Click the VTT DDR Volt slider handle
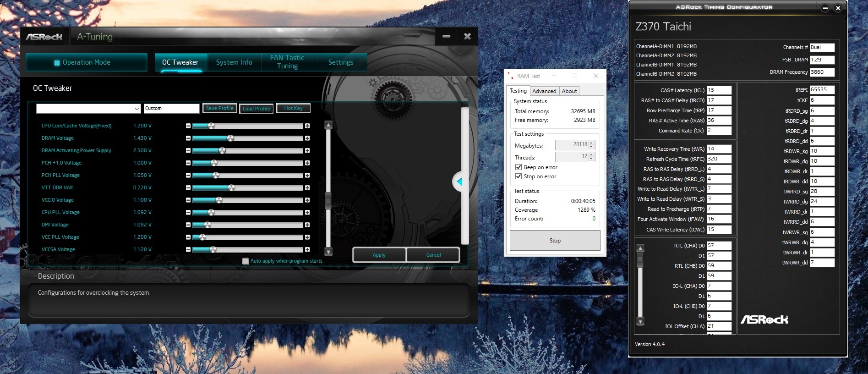 point(231,187)
